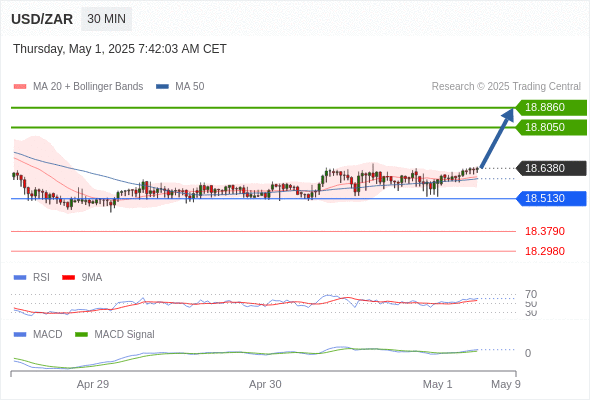Image resolution: width=590 pixels, height=400 pixels.
Task: Click the MACD Signal green legend swatch
Action: [81, 335]
